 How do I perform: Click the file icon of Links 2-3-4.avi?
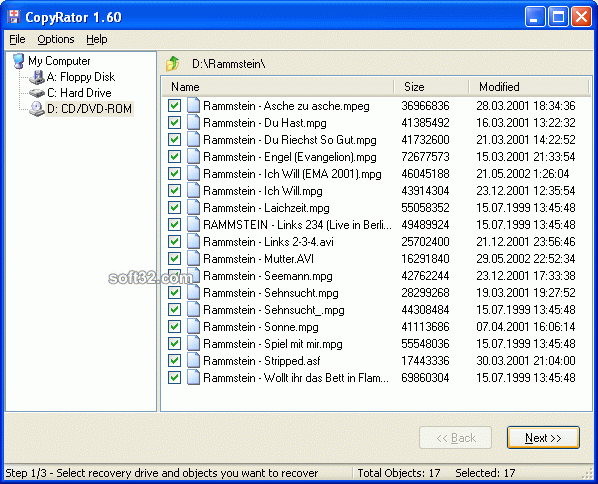pos(193,241)
